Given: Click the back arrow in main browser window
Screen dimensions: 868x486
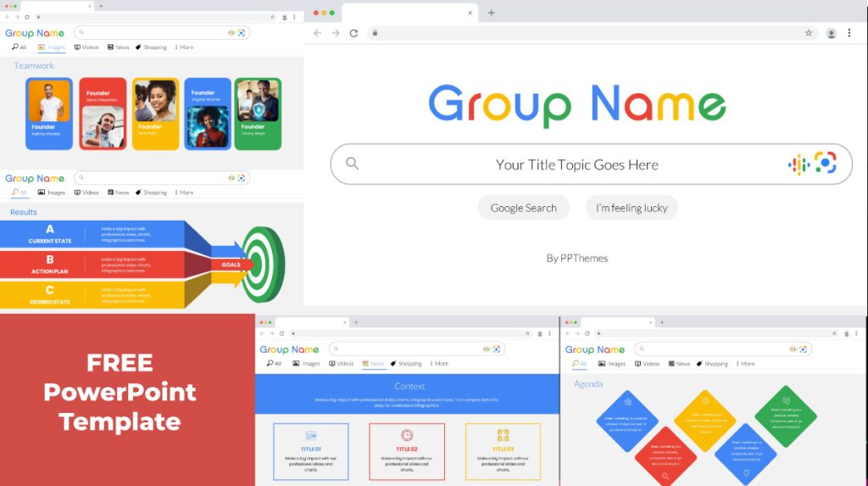Looking at the screenshot, I should tap(317, 33).
